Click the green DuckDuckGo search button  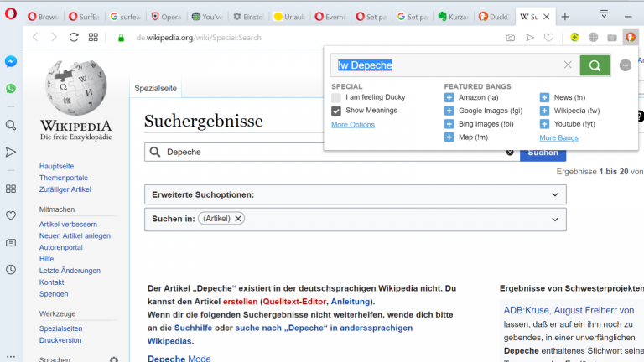(595, 65)
